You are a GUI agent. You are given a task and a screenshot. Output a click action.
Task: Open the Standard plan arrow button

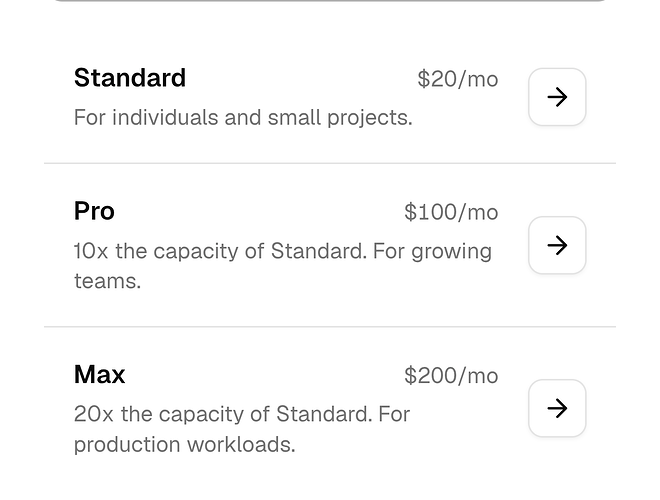(x=557, y=97)
